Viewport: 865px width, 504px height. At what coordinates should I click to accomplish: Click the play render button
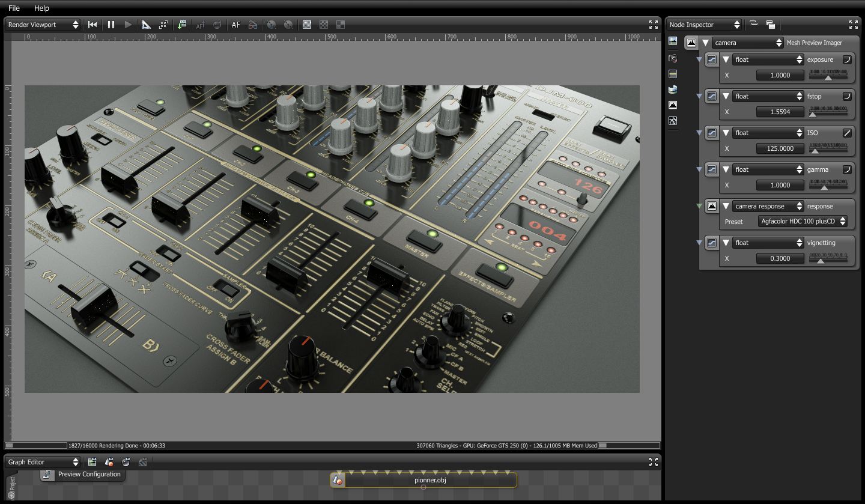(x=128, y=25)
